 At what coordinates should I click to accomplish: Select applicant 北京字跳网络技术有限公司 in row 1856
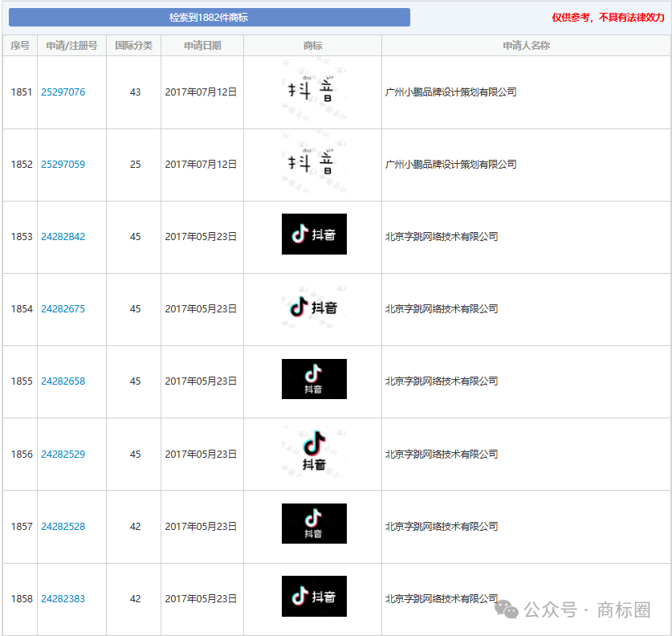442,455
